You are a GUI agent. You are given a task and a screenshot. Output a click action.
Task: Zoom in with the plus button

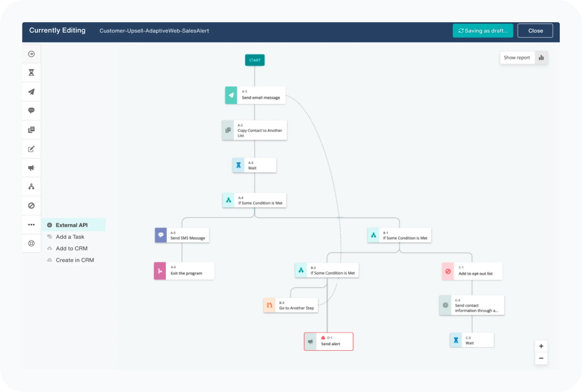[541, 346]
